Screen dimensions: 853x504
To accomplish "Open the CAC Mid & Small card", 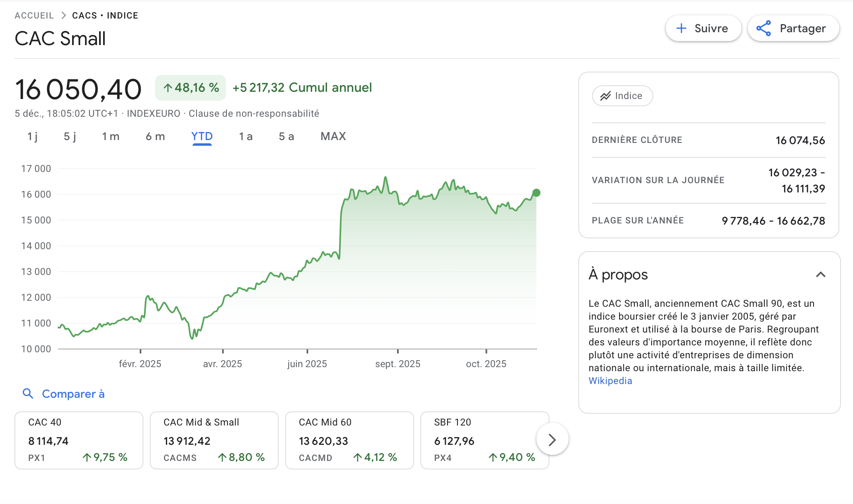I will (214, 440).
